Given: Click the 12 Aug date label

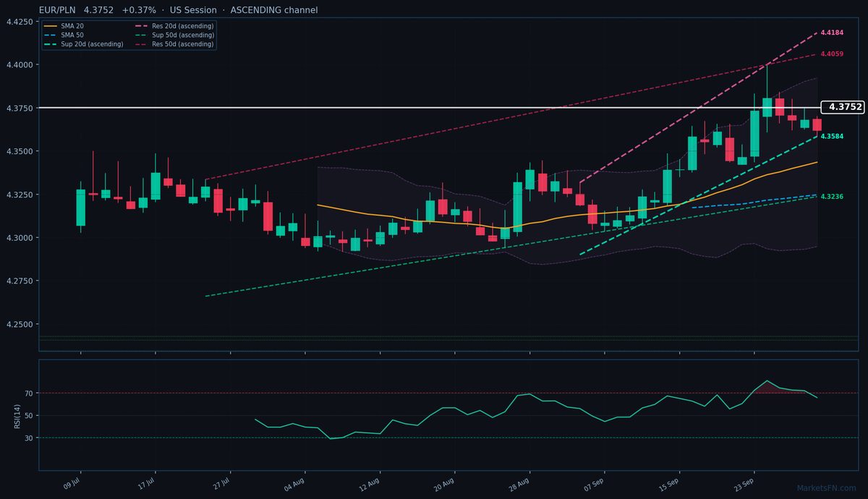Looking at the screenshot, I should pyautogui.click(x=370, y=484).
